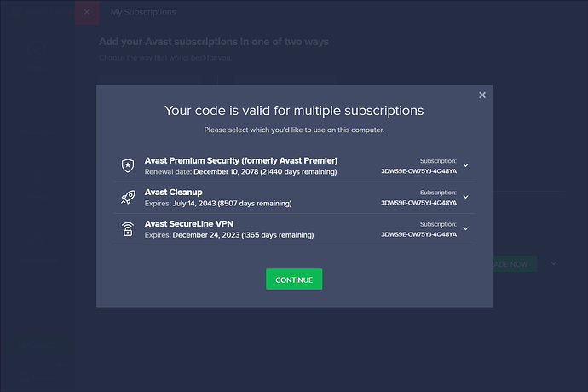This screenshot has height=392, width=588.
Task: Select the Avast Cleanup subscription name
Action: pyautogui.click(x=173, y=192)
